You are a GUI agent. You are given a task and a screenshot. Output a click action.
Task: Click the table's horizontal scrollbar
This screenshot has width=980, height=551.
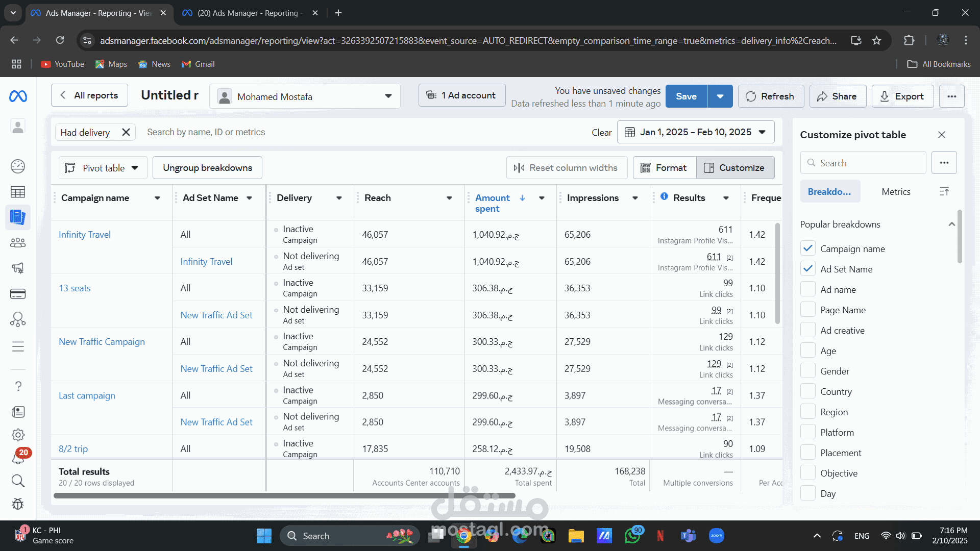(x=284, y=495)
